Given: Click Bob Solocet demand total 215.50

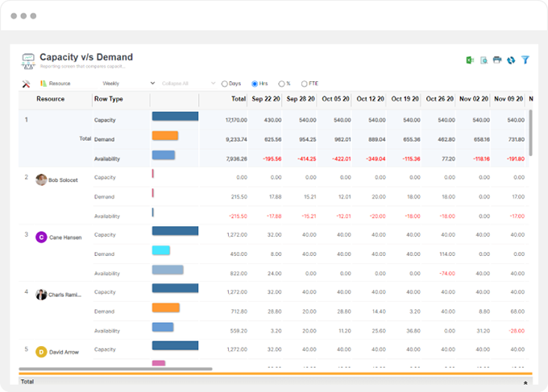Looking at the screenshot, I should point(239,197).
